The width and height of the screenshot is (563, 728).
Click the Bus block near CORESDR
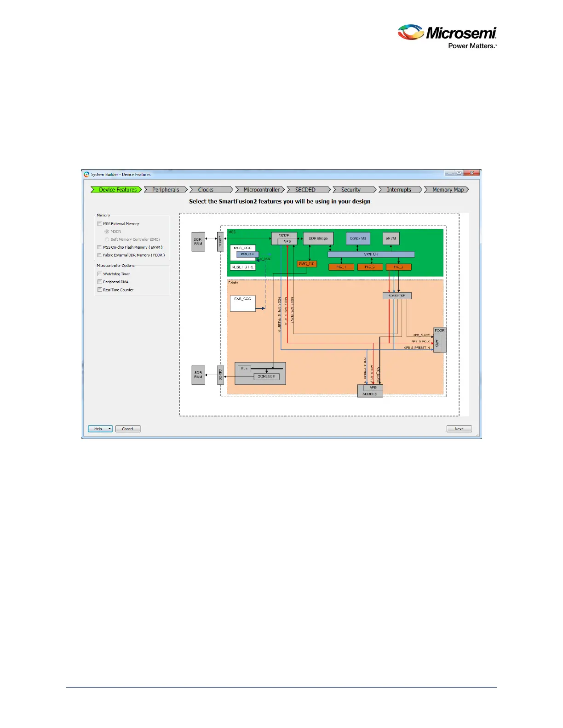click(244, 368)
